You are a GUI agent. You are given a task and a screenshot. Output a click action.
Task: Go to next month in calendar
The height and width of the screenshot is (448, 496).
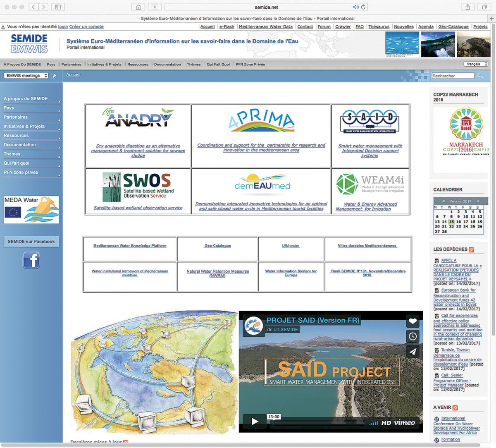pyautogui.click(x=478, y=201)
